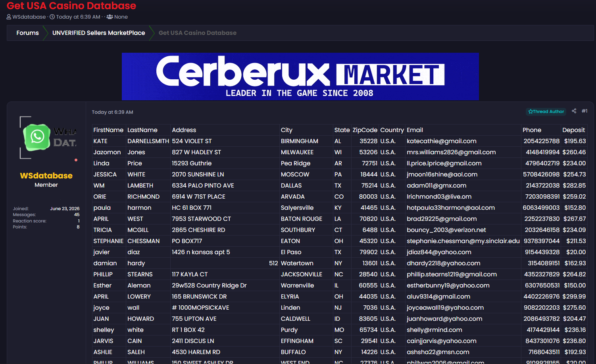Click the phone number 2086493782
Image resolution: width=596 pixels, height=364 pixels.
(541, 319)
